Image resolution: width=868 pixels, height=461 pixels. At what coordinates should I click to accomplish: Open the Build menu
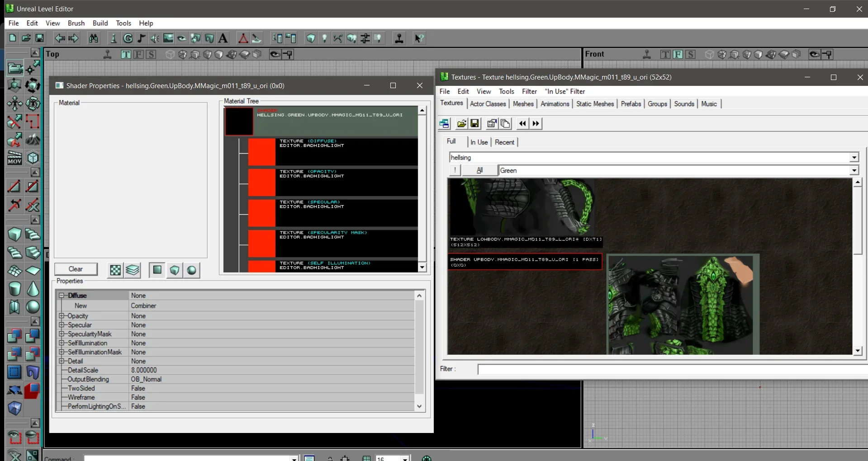click(x=100, y=23)
